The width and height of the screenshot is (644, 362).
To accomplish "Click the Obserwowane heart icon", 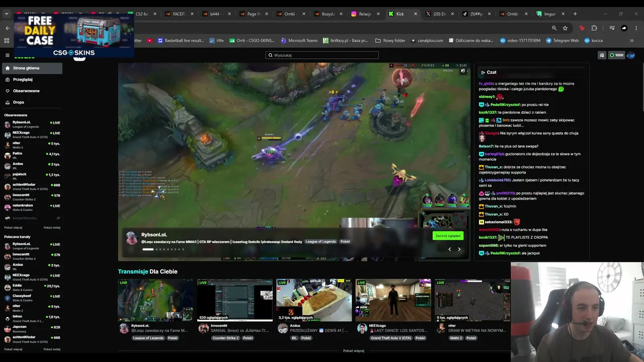I will [x=8, y=91].
